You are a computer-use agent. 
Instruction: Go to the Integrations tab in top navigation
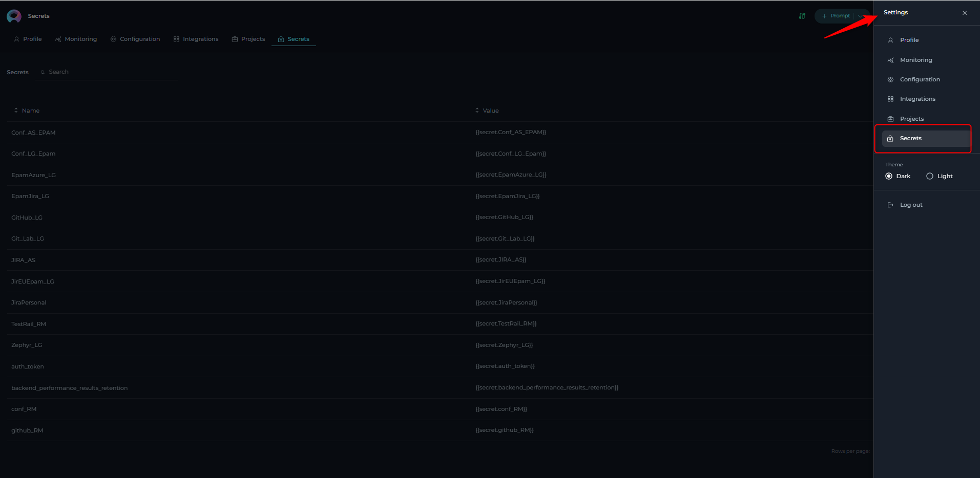click(x=196, y=39)
